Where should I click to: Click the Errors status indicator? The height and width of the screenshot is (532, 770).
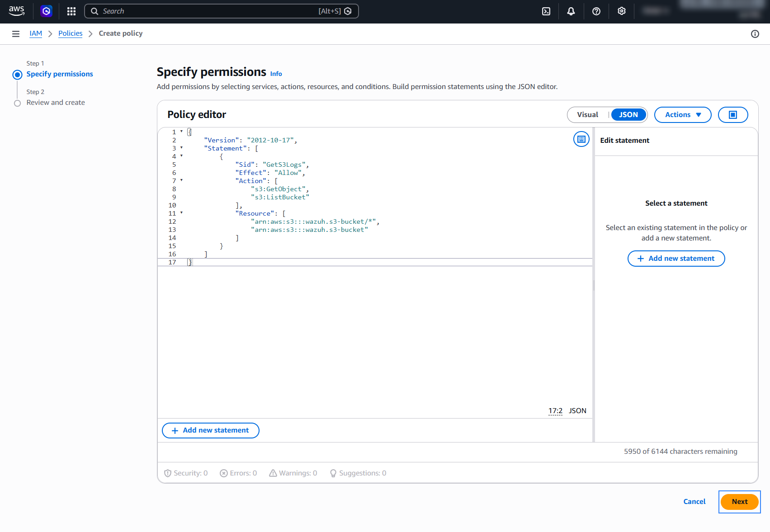tap(238, 473)
